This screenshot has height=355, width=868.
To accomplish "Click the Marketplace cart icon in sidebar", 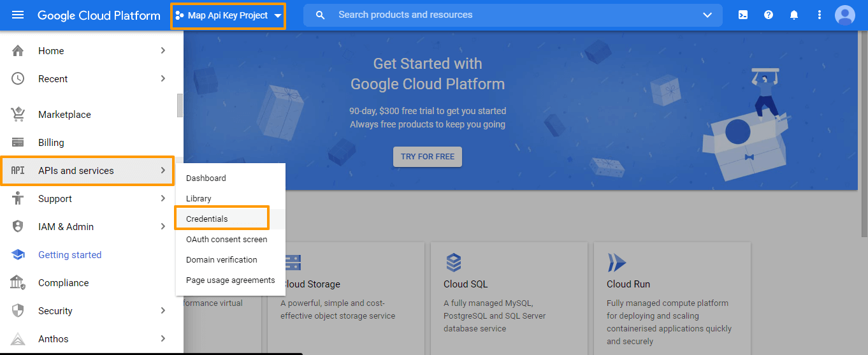I will 18,115.
